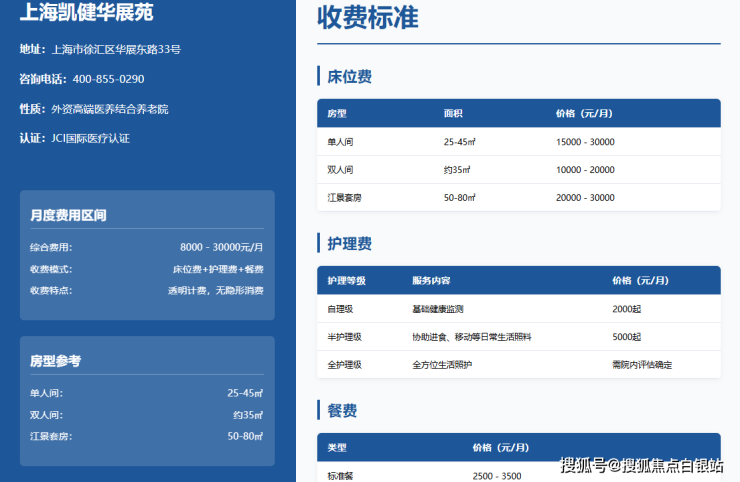740x482 pixels.
Task: Click the 江景套房: label in 房型参考
Action: (51, 436)
